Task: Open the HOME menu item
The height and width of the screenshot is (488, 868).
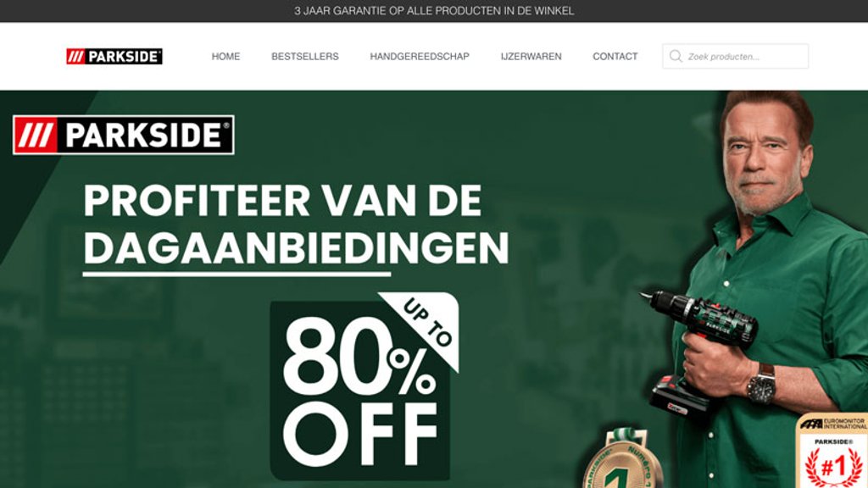Action: (225, 57)
